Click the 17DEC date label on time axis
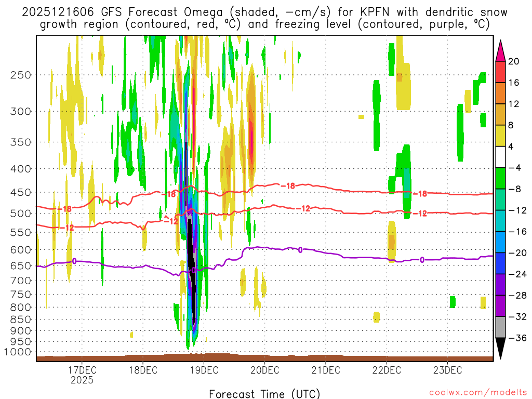The width and height of the screenshot is (532, 399). pyautogui.click(x=82, y=370)
